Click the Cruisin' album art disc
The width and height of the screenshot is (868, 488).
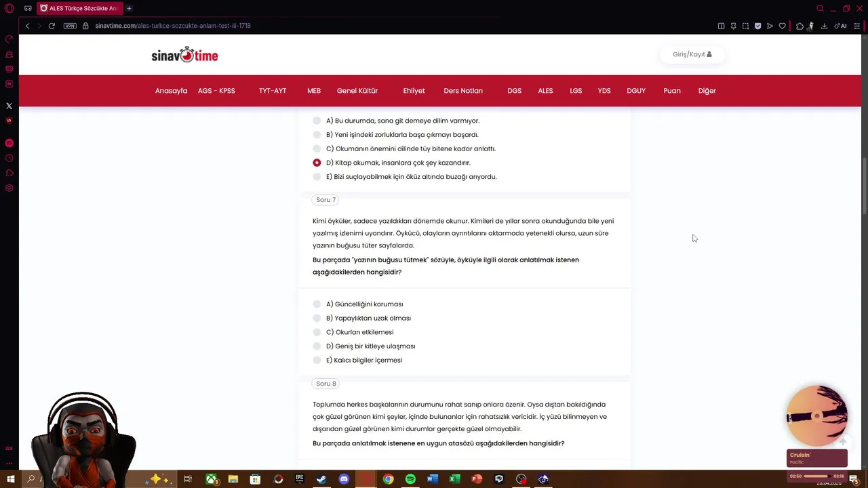816,416
